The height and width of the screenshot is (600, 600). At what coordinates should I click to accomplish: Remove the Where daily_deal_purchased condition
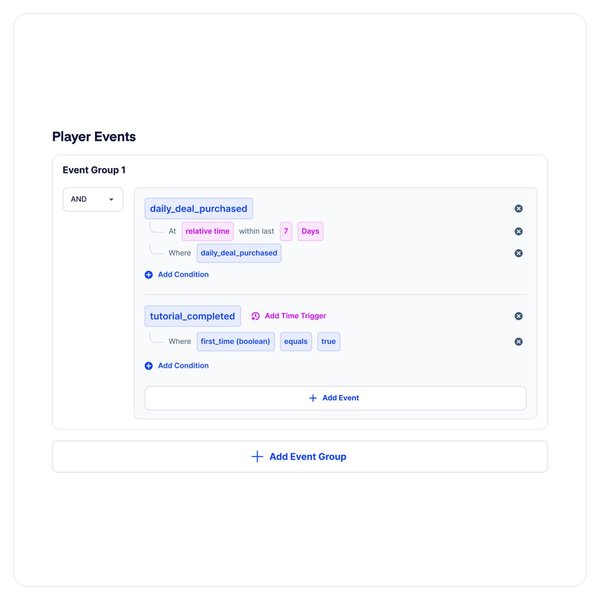tap(518, 253)
